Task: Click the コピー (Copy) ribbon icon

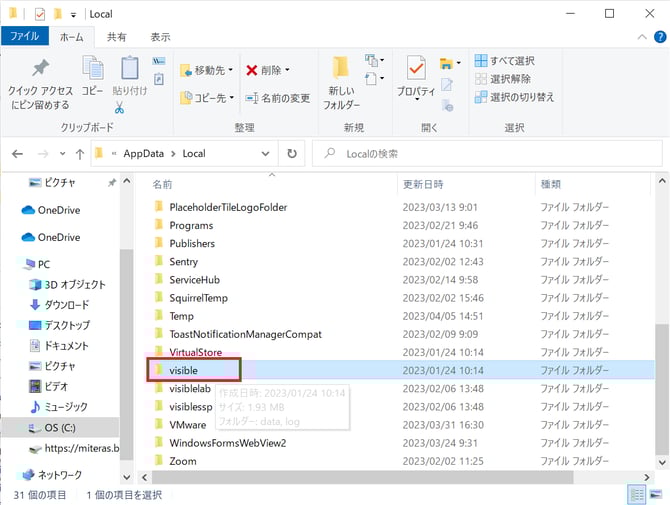Action: click(x=92, y=72)
